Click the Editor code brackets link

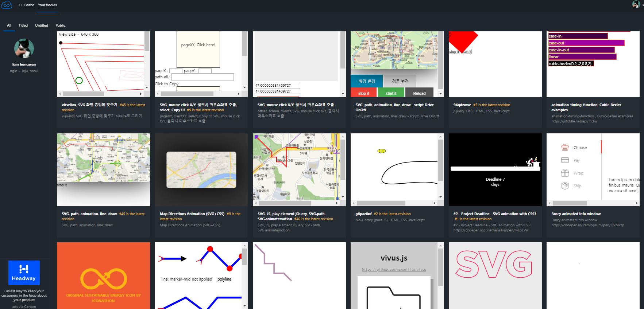pyautogui.click(x=26, y=5)
